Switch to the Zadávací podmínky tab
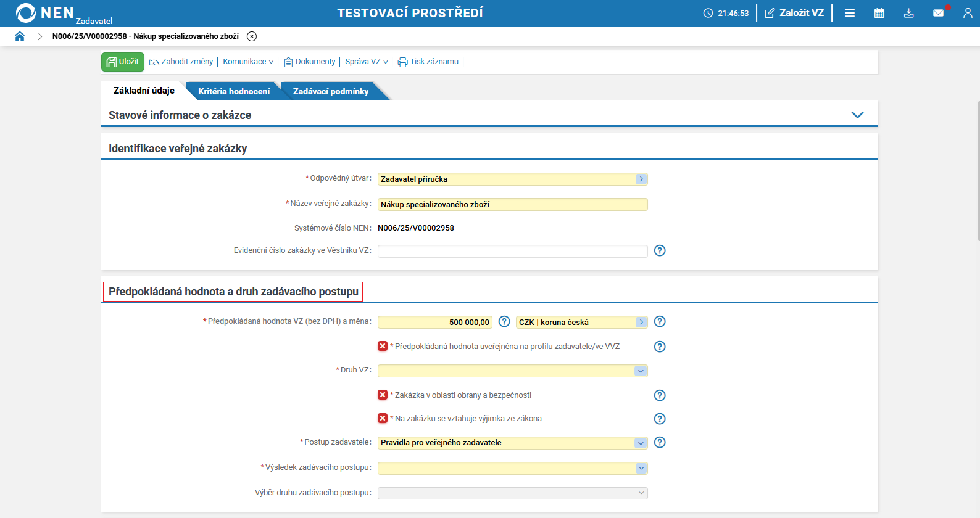Screen dimensions: 980x518 click(331, 91)
